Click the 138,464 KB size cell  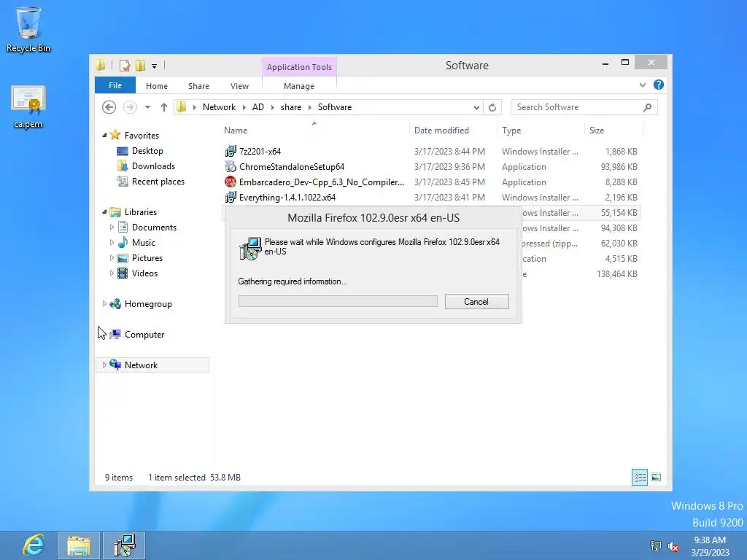click(x=616, y=274)
